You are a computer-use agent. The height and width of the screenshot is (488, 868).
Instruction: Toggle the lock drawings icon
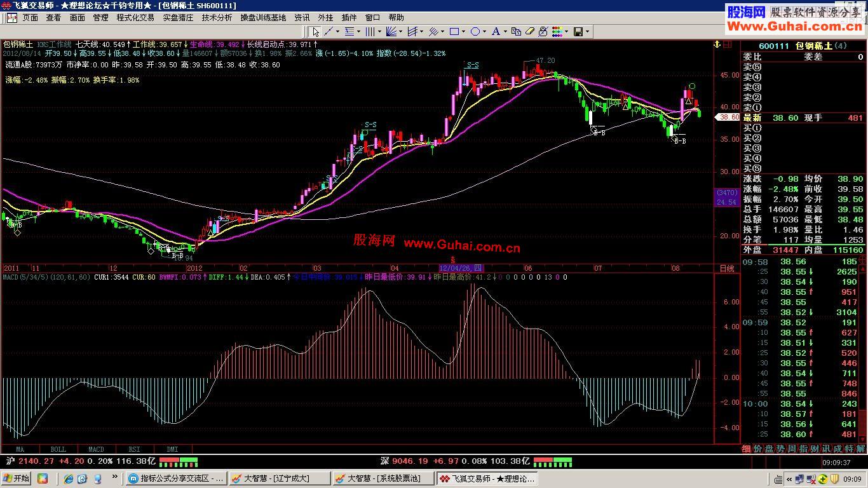[x=543, y=31]
